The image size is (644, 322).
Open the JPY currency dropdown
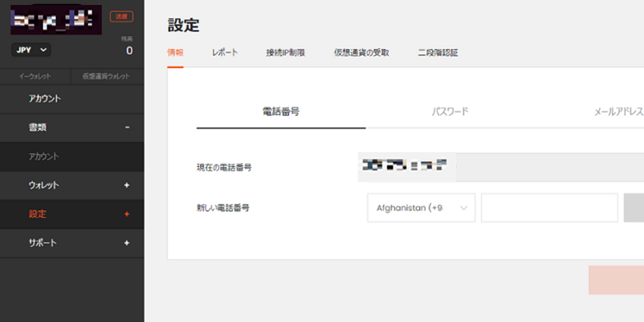pyautogui.click(x=31, y=50)
